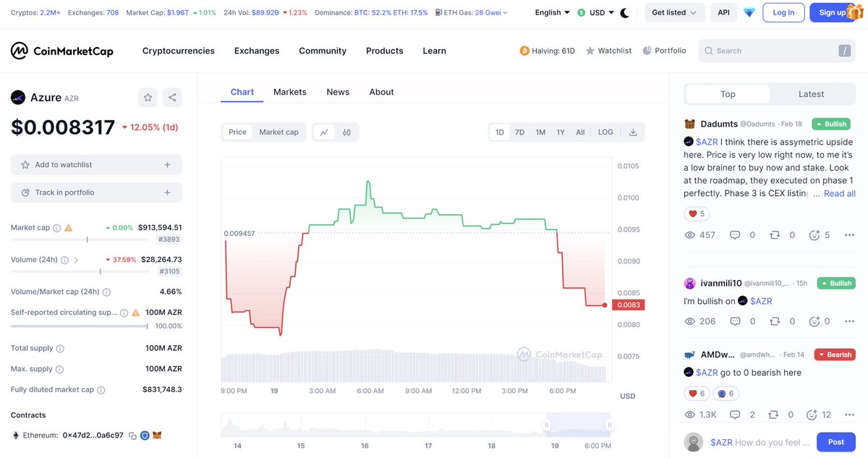Copy Ethereum contract address
868x458 pixels.
(x=132, y=436)
